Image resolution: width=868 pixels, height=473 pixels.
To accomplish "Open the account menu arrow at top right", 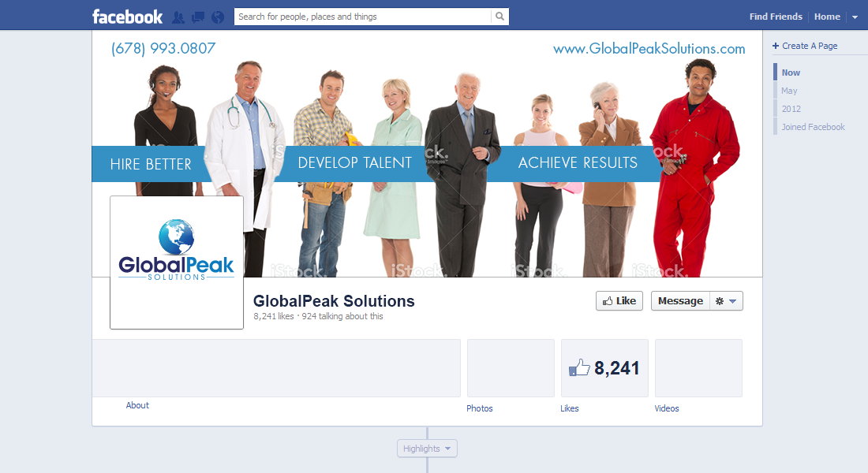I will [855, 17].
